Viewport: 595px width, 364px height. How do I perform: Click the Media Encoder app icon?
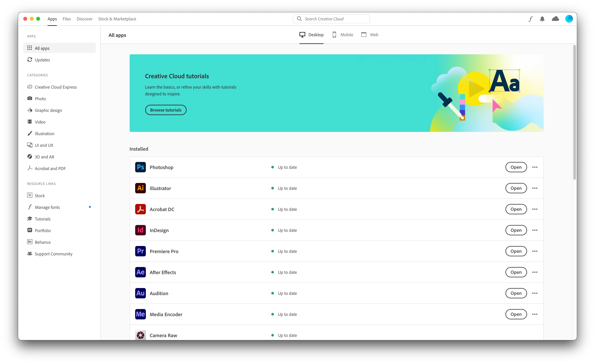click(x=140, y=314)
